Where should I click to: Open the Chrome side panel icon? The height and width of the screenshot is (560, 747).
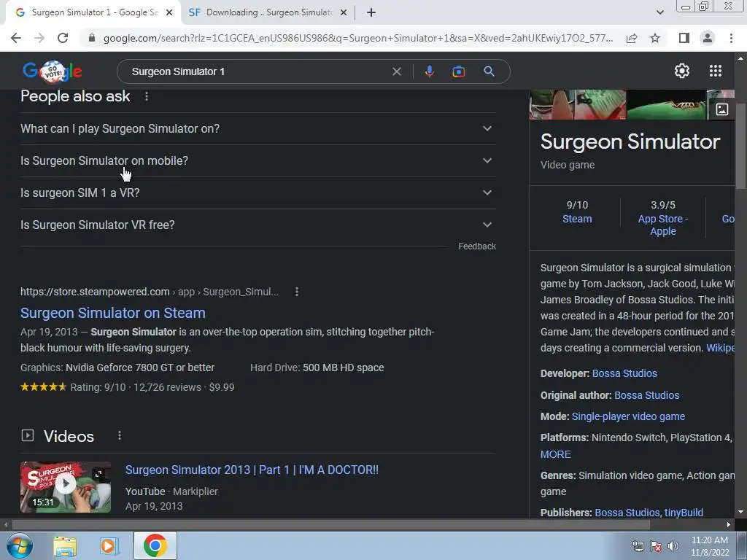[x=684, y=38]
